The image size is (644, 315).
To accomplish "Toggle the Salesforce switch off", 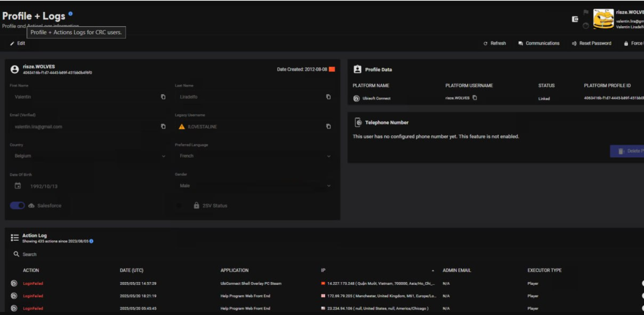I will [x=17, y=205].
